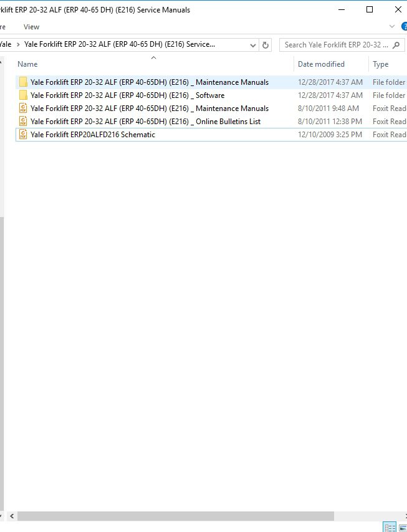Expand the breadcrumb arrow after Yale
Viewport: 407px width, 532px height.
18,44
